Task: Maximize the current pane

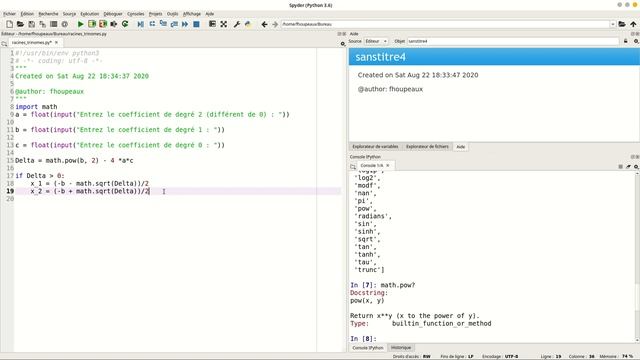Action: (212, 24)
